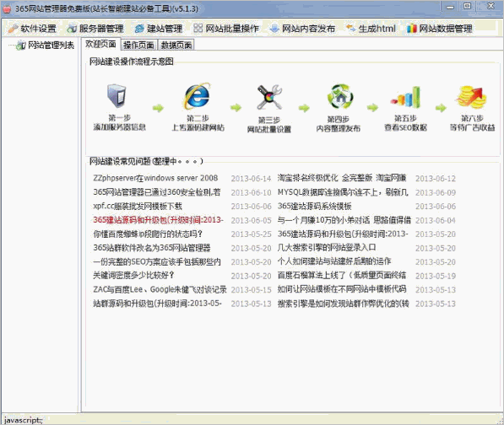Open ZAC与百度Lee、Google朱健飞对谈记录 link
504x425 pixels.
coord(160,289)
